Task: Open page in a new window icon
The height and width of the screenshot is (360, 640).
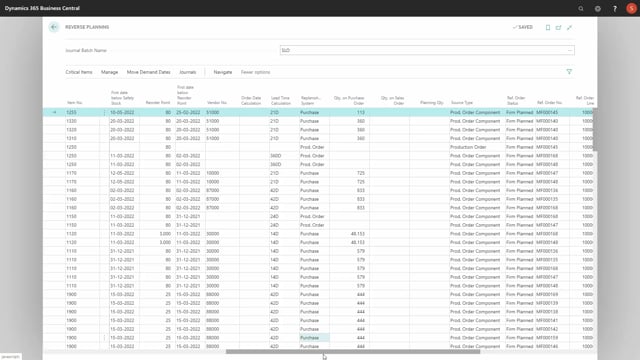Action: (558, 27)
